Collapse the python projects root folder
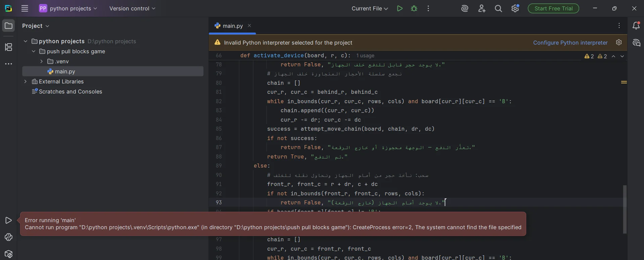644x260 pixels. tap(26, 41)
